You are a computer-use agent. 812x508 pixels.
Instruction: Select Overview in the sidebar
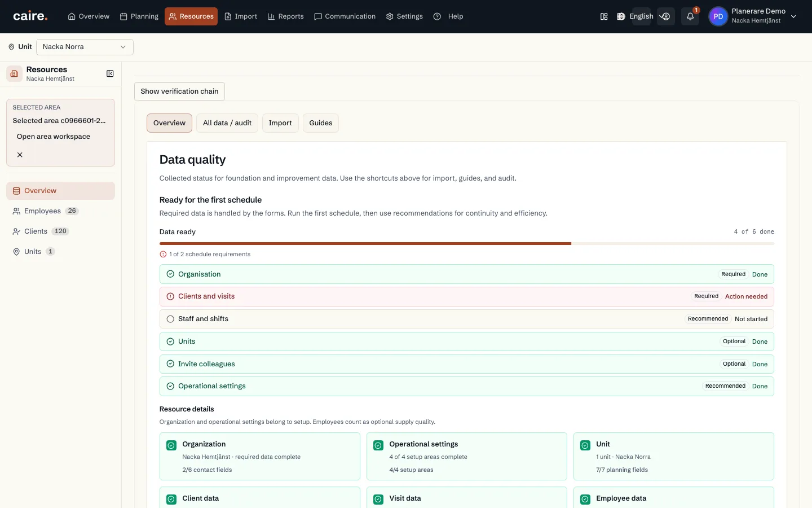tap(60, 191)
